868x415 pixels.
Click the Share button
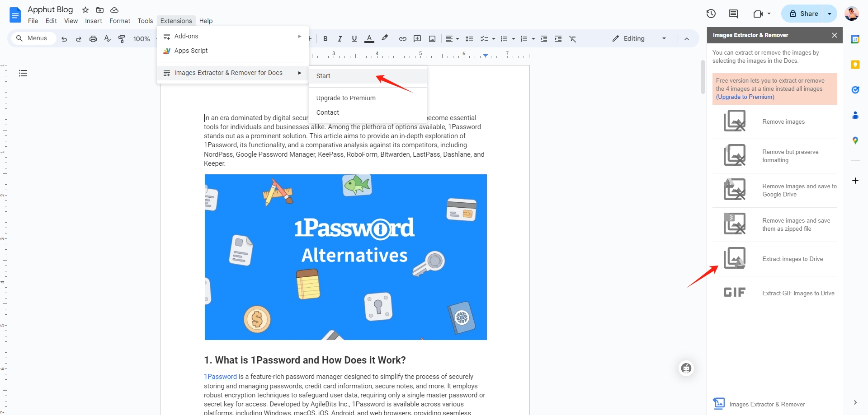click(x=802, y=14)
